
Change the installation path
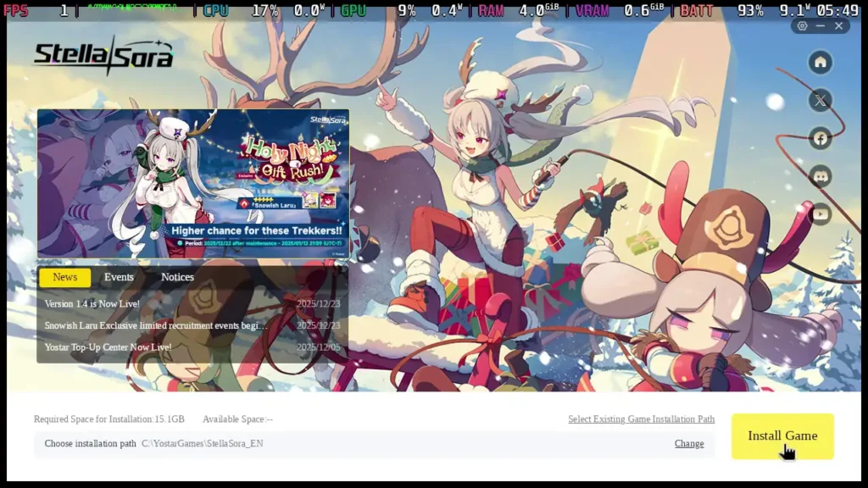688,443
